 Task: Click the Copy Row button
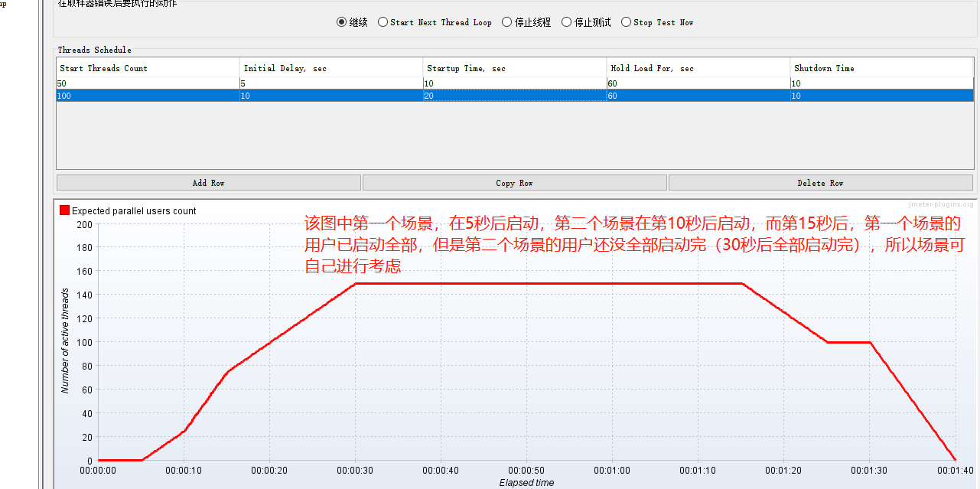point(513,182)
